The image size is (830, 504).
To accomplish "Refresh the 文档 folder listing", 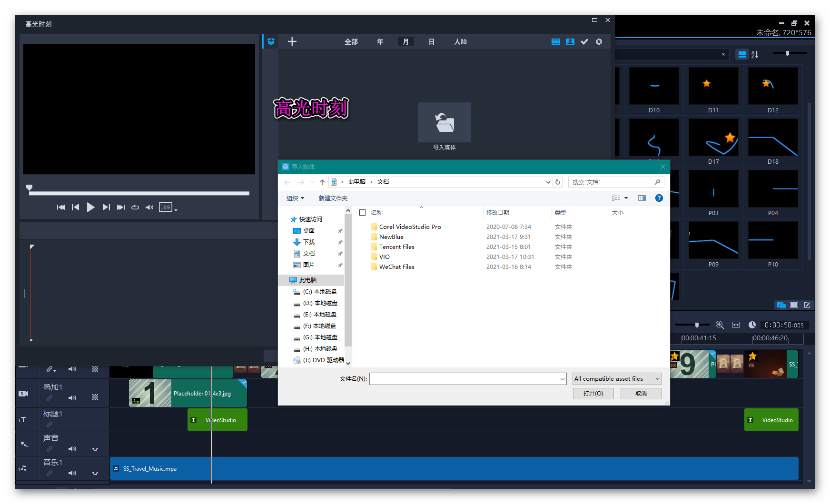I will pyautogui.click(x=558, y=182).
